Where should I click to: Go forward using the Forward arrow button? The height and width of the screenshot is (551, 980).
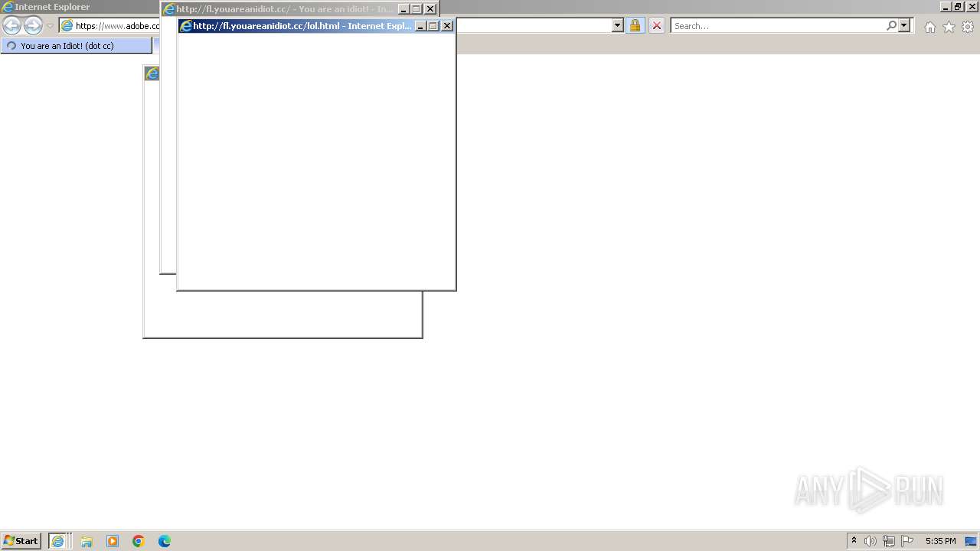coord(33,26)
